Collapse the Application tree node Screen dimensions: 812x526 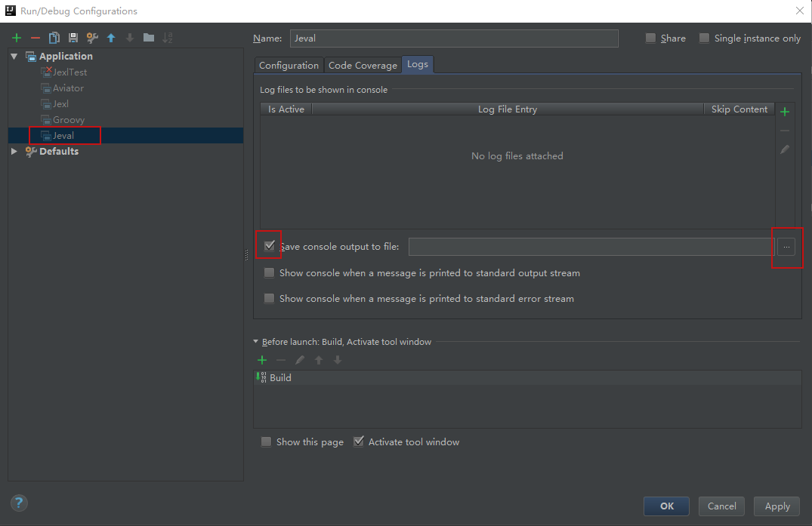pyautogui.click(x=14, y=56)
